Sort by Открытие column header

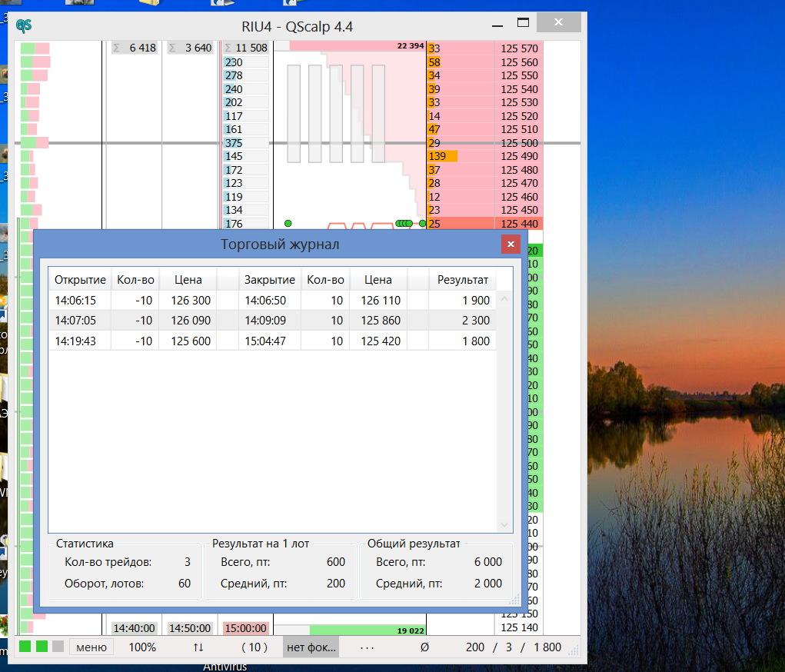pos(80,280)
